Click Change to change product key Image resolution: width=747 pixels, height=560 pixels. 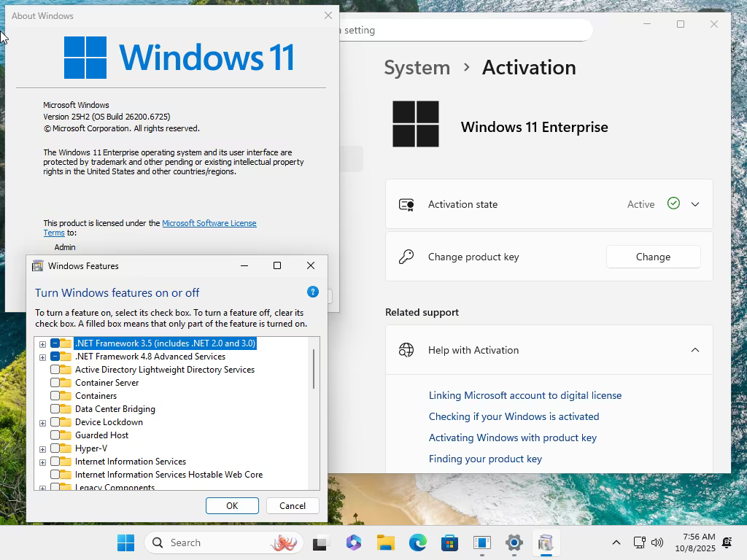coord(653,257)
